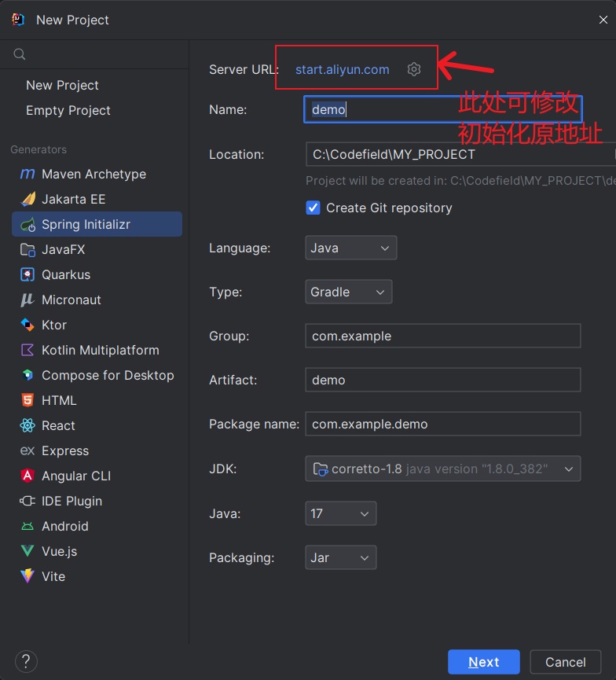The height and width of the screenshot is (680, 616).
Task: Click the Spring Initializr leaf icon
Action: (27, 224)
